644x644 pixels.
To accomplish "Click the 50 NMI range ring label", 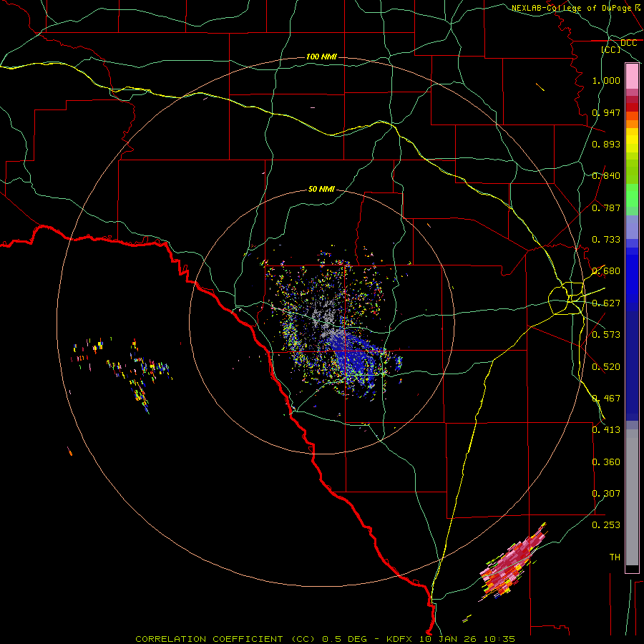I will coord(321,189).
